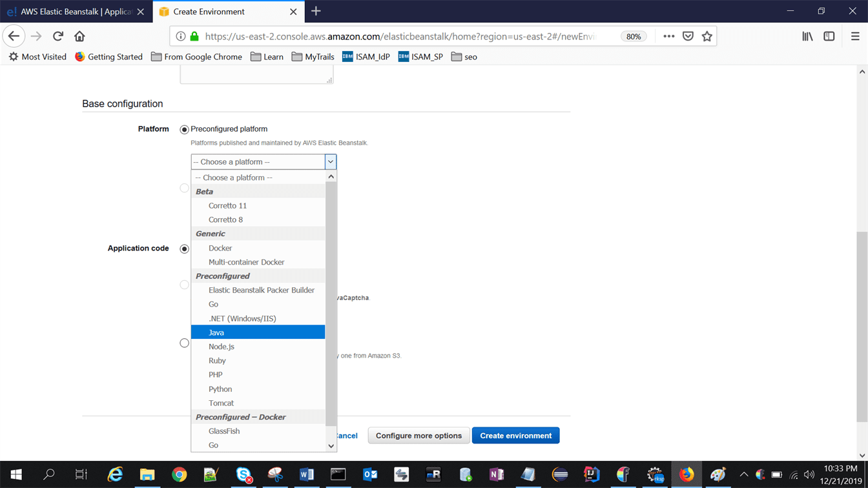Bookmark this page with the star icon

pos(707,36)
